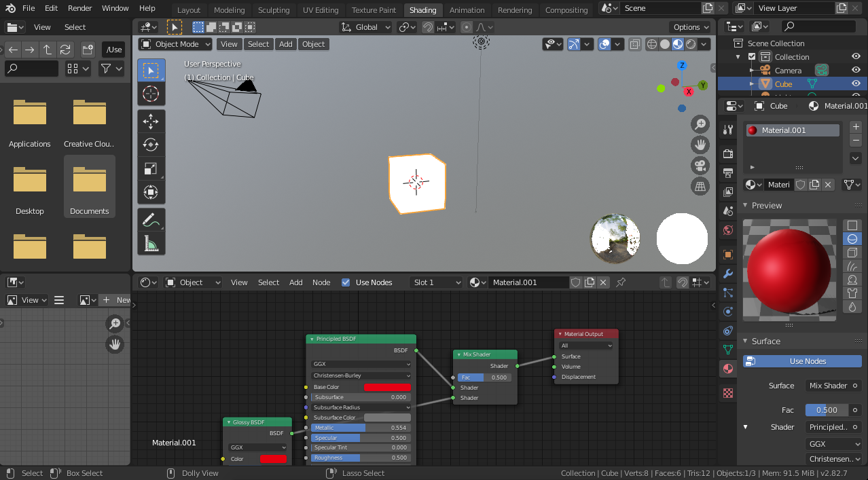
Task: Choose the Annotate tool
Action: coord(151,220)
